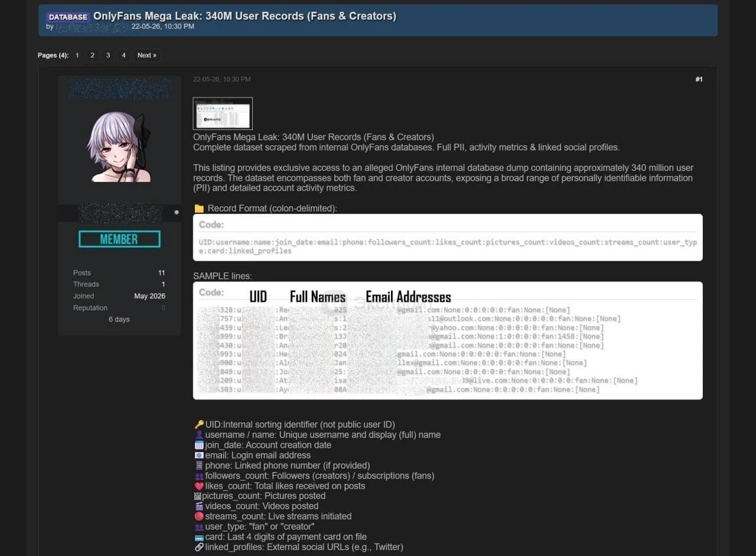The width and height of the screenshot is (756, 556).
Task: Click the "Threads" label in the profile stats
Action: 86,284
